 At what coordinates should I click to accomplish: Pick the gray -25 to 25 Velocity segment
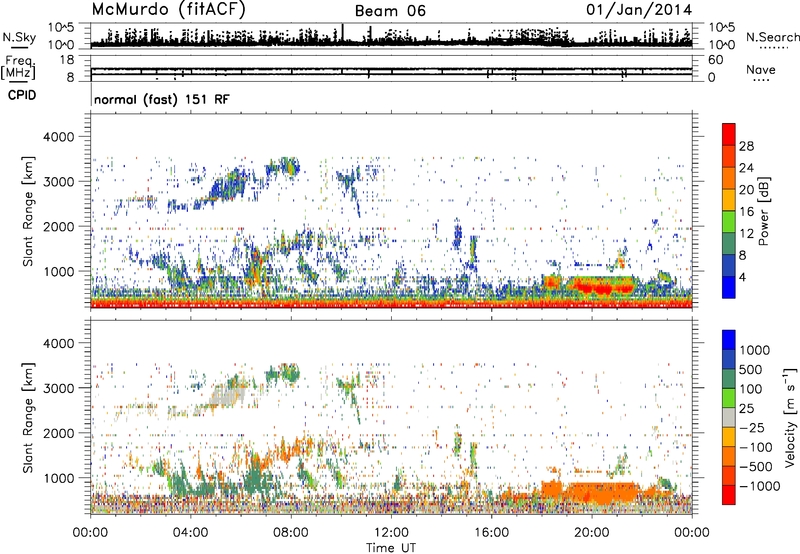[729, 417]
